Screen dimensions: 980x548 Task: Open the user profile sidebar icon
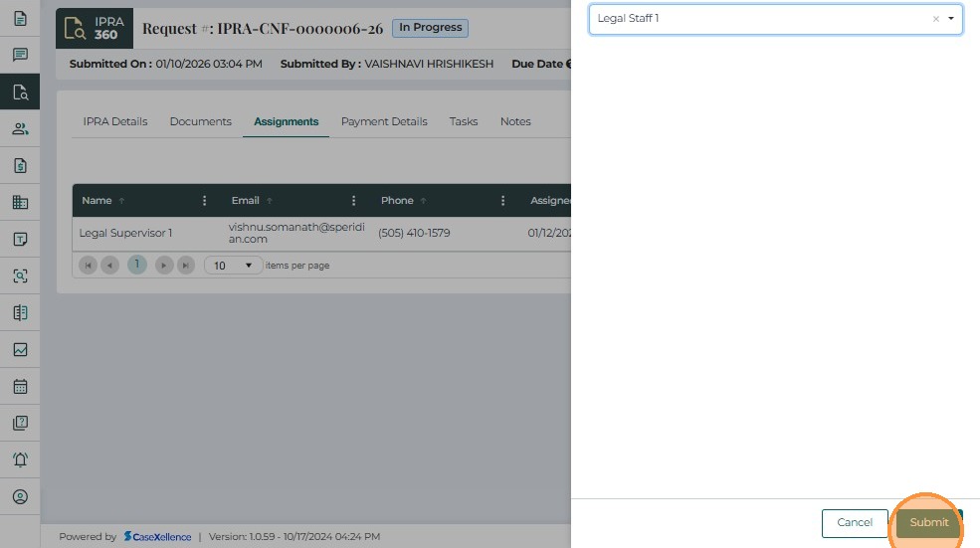pos(20,496)
